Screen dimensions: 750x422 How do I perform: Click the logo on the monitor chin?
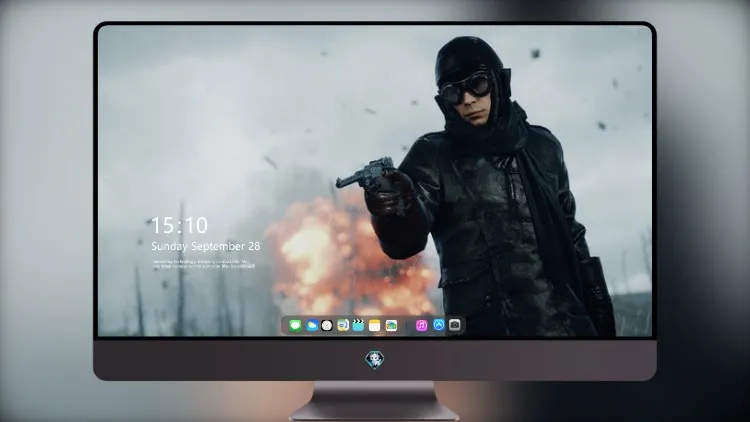375,360
